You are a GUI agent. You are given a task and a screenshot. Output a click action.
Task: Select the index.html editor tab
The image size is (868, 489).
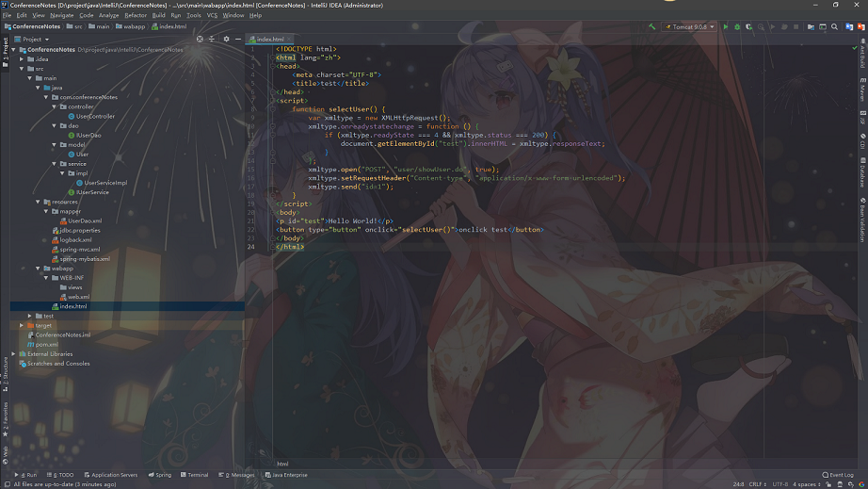(270, 40)
